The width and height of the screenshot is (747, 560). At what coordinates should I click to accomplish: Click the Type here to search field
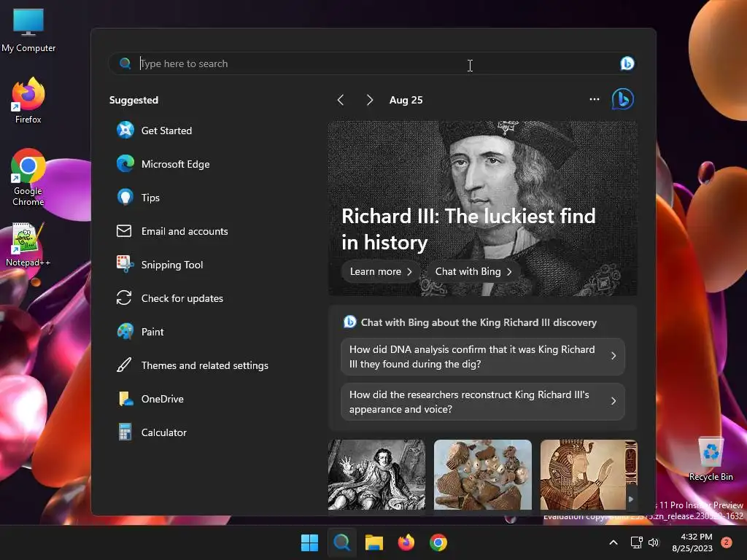(x=371, y=63)
